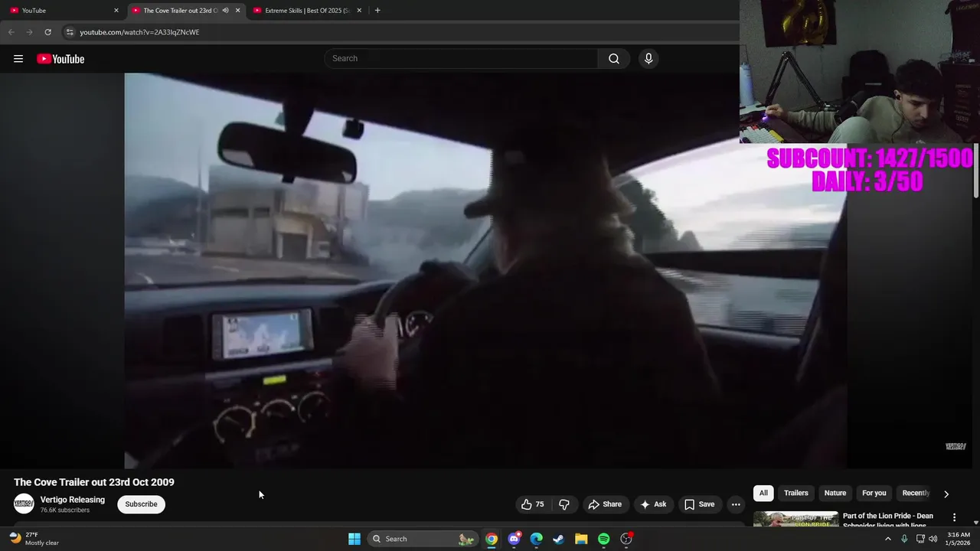This screenshot has width=980, height=551.
Task: Show hidden system tray icons
Action: point(887,539)
